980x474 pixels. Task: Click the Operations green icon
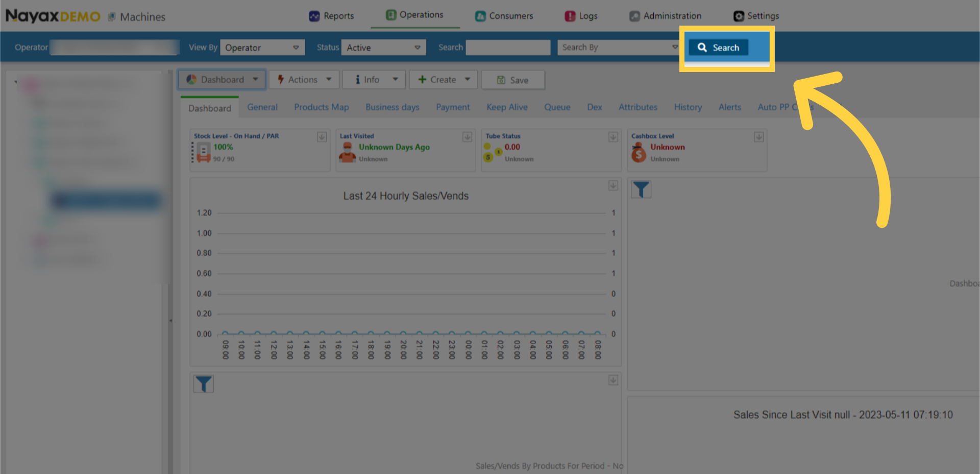(x=391, y=15)
